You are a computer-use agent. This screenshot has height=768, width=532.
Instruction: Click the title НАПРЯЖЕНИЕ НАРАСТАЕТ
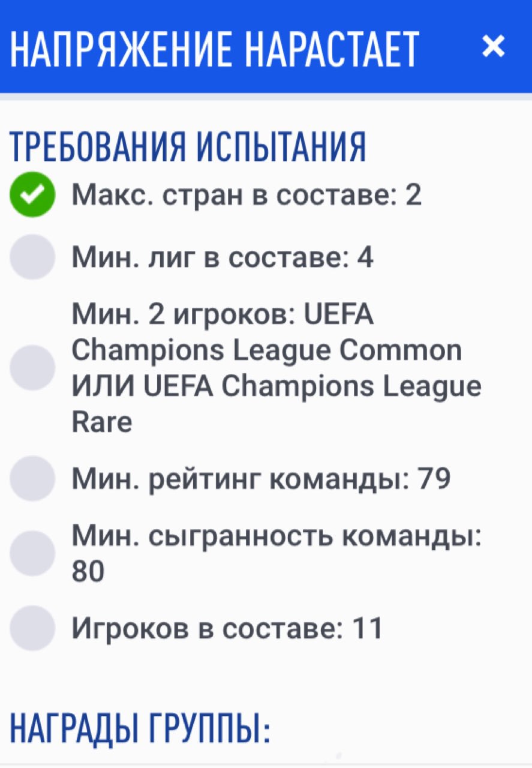[x=214, y=49]
